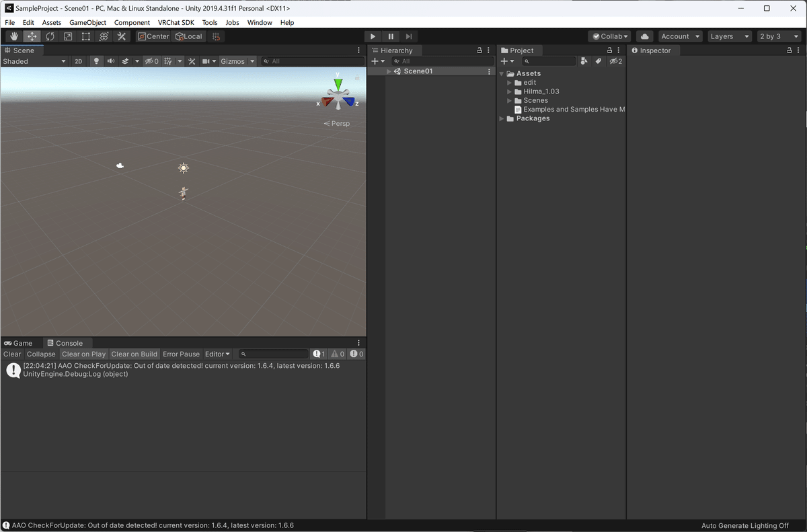Viewport: 807px width, 532px height.
Task: Toggle the Gizmos button
Action: 233,61
